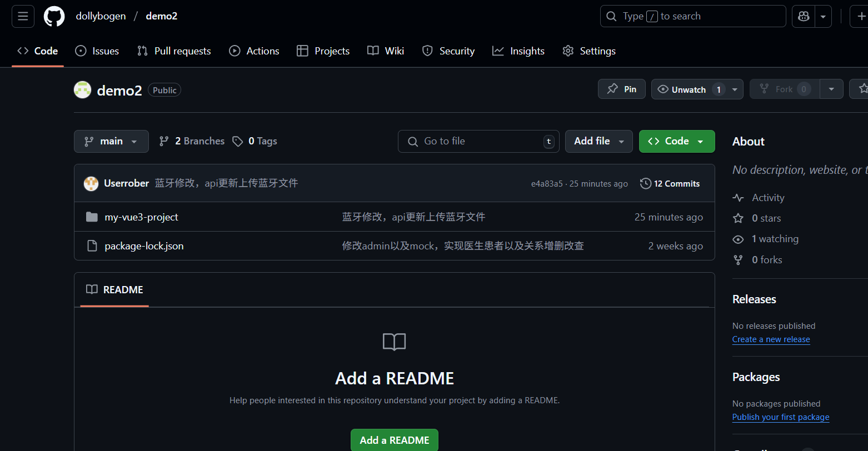Open the Add file dropdown
Screen dimensions: 868x451
[598, 142]
